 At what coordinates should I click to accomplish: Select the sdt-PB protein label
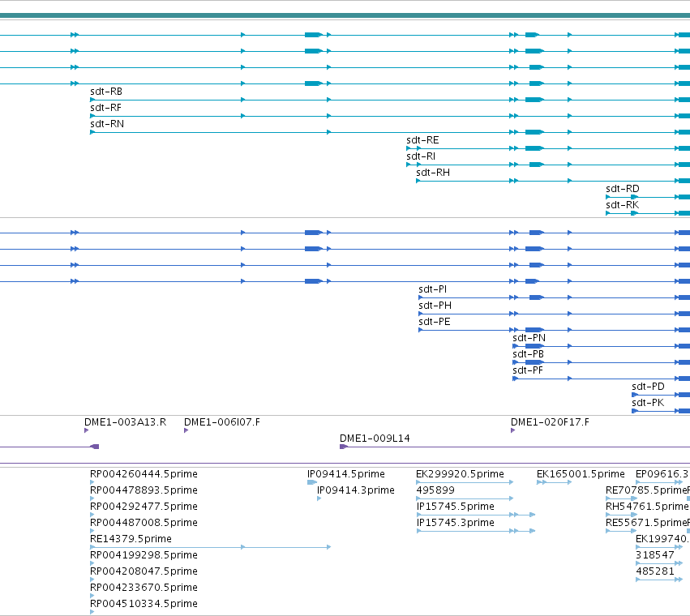point(528,355)
